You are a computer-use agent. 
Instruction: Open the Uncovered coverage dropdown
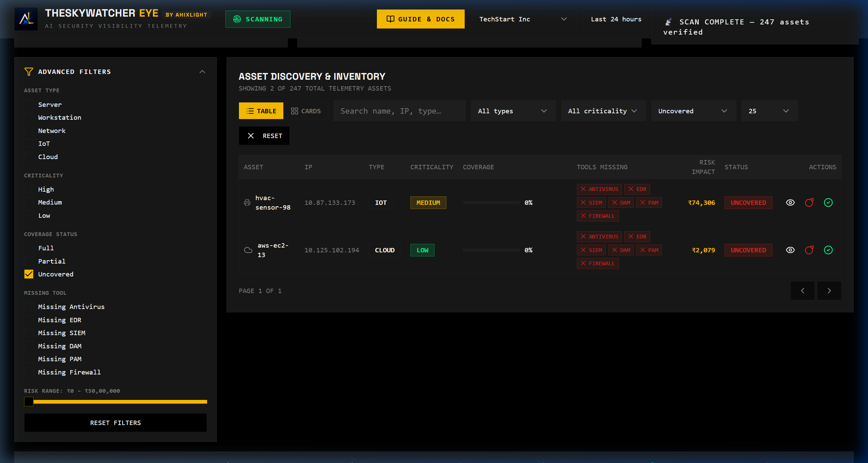[693, 111]
